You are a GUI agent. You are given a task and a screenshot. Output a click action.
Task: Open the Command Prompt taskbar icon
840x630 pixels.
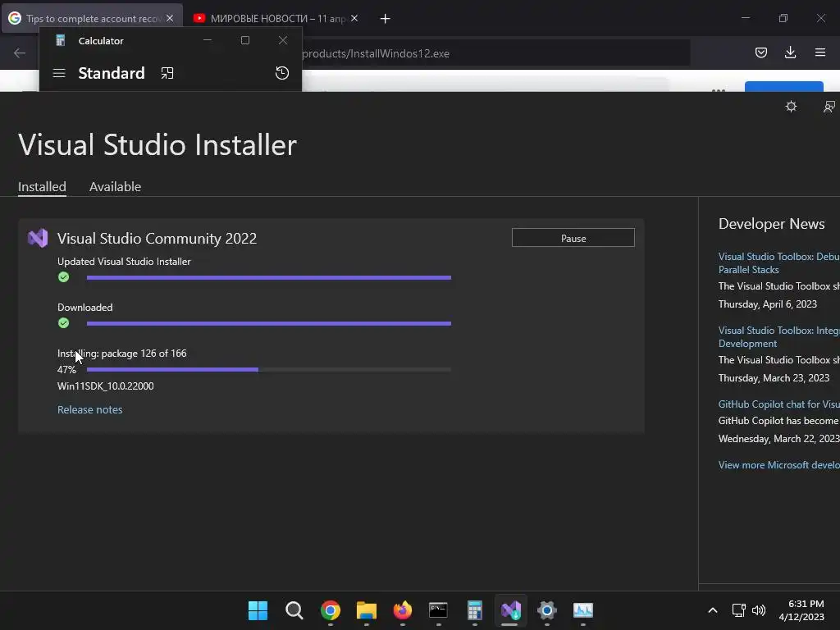pos(438,610)
